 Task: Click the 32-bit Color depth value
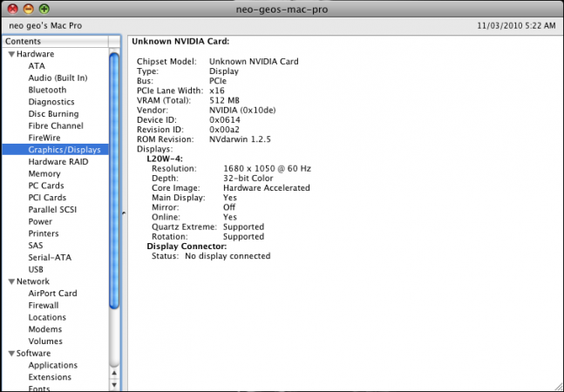tap(248, 179)
